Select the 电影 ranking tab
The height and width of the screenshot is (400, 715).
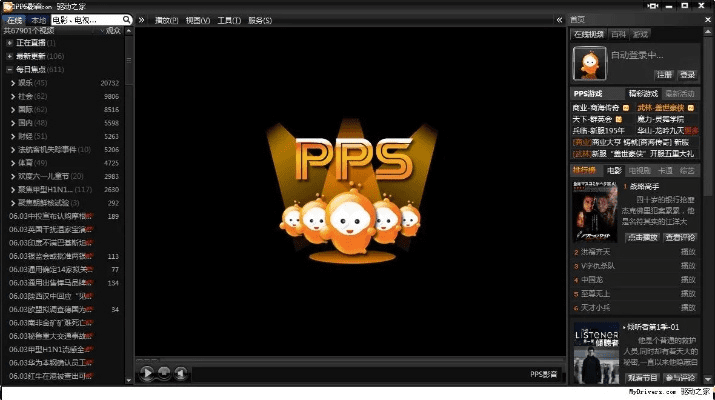tap(614, 171)
